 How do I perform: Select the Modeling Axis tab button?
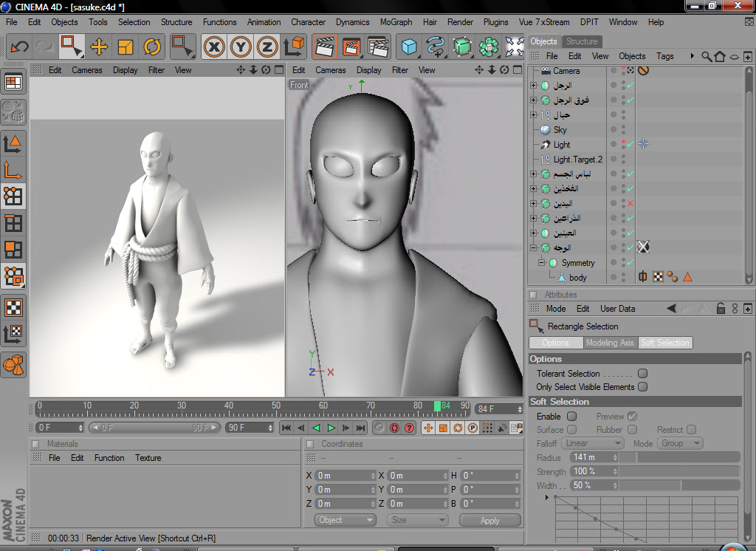coord(609,343)
